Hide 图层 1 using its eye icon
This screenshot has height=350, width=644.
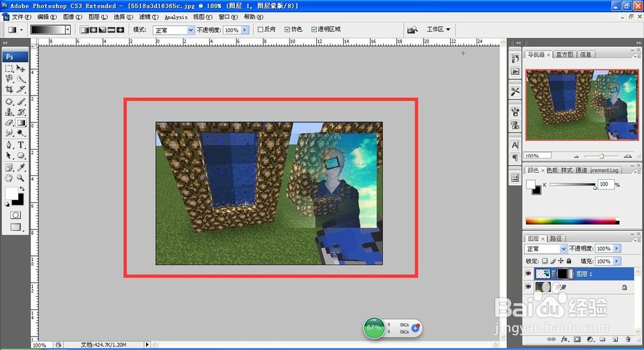coord(528,274)
